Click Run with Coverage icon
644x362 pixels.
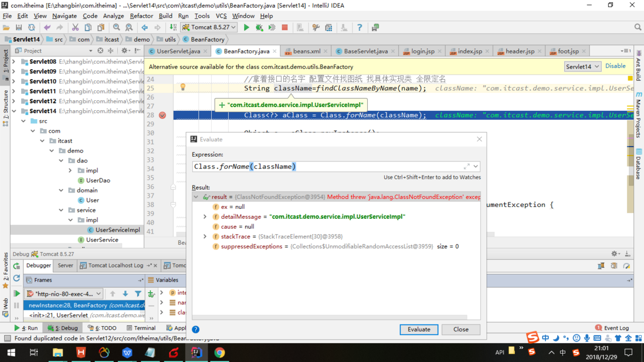(x=272, y=28)
